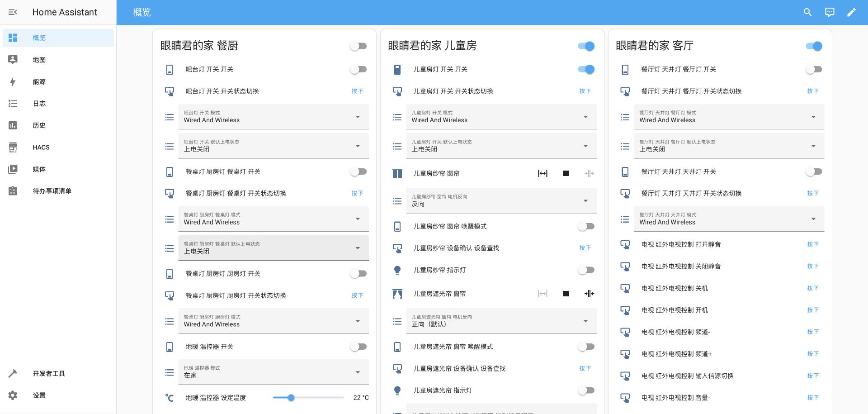The width and height of the screenshot is (868, 414).
Task: Click the 日志 list icon in sidebar
Action: pos(13,104)
